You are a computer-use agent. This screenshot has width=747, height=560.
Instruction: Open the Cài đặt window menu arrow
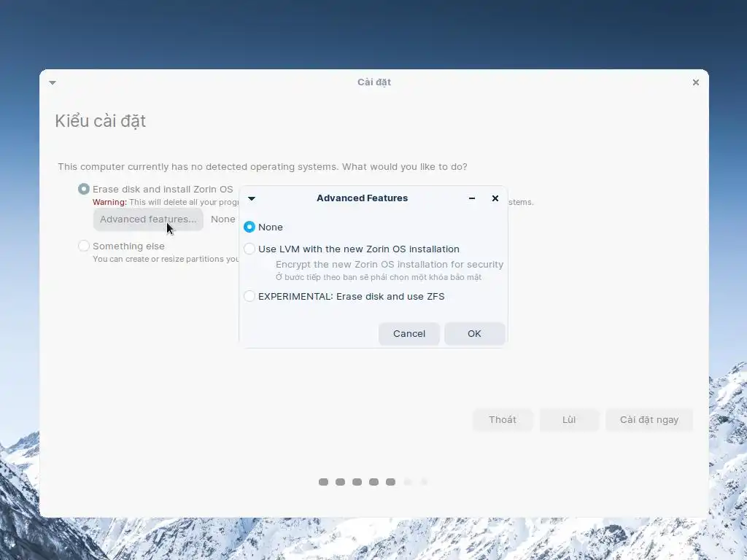[53, 83]
